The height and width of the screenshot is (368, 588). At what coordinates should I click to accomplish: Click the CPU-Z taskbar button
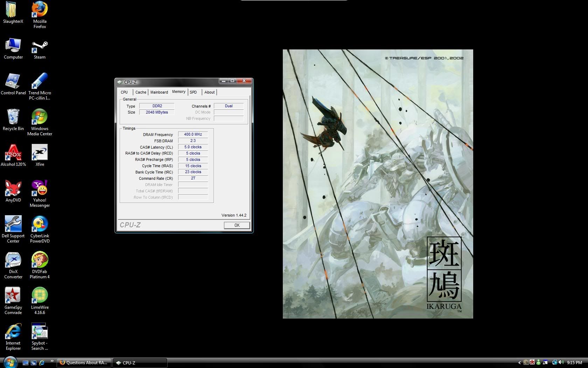[140, 363]
